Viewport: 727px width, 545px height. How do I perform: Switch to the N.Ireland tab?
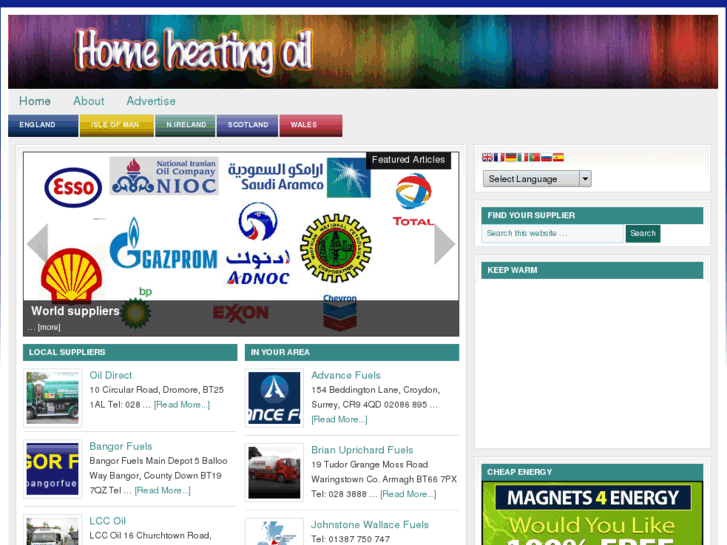185,125
